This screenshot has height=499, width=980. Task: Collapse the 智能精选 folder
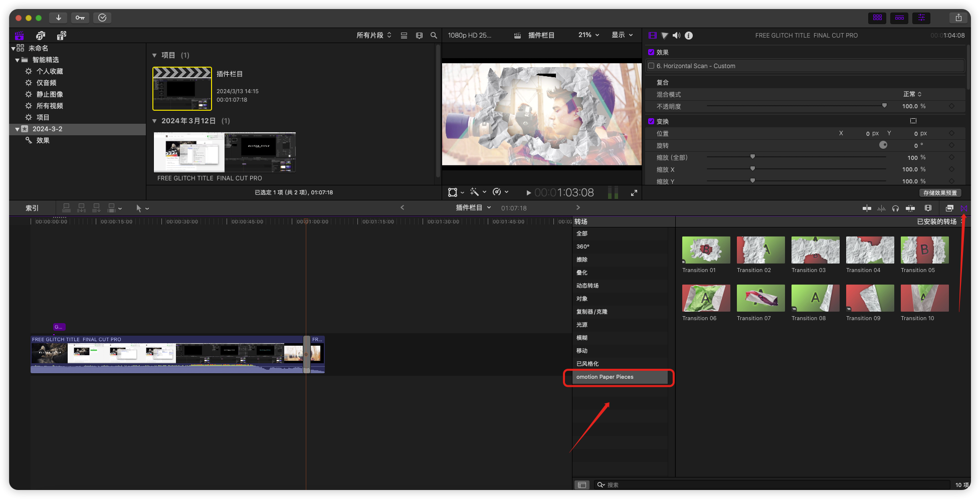(x=18, y=60)
